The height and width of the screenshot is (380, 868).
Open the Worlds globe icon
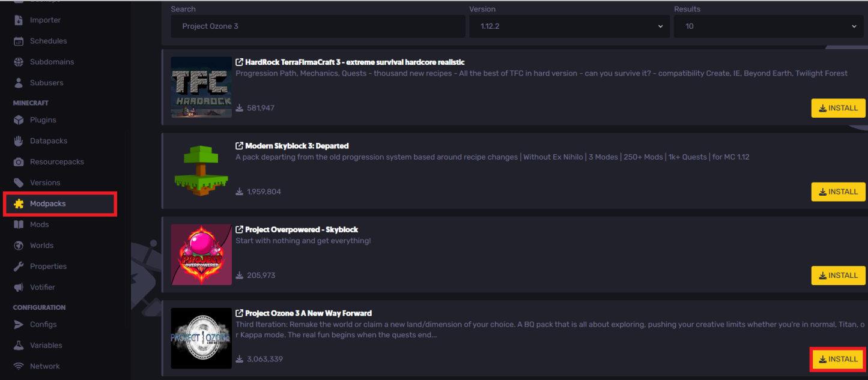click(x=19, y=246)
